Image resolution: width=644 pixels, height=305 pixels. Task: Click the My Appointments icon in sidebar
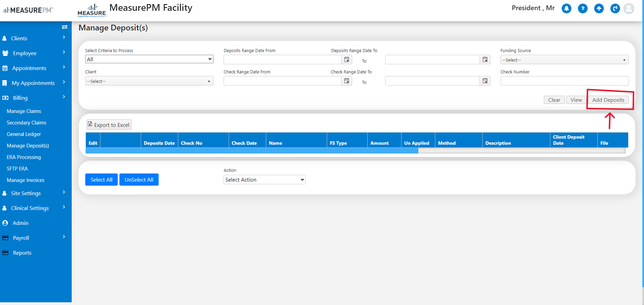[x=5, y=83]
